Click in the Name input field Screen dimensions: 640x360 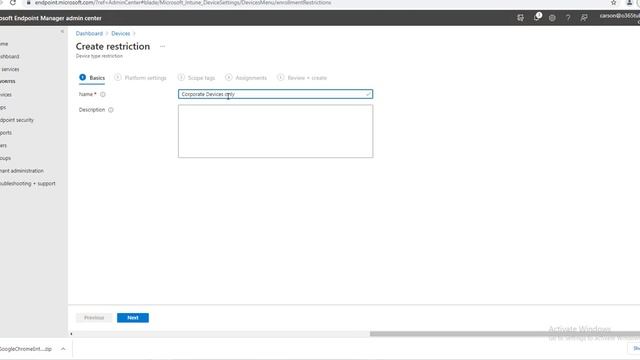click(276, 94)
